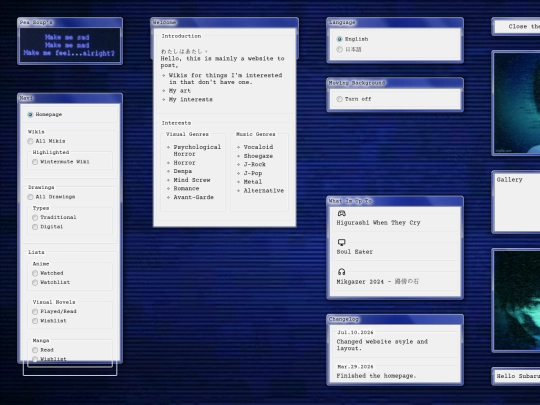
Task: Click 'Changed website style and layout.' text
Action: (x=382, y=345)
